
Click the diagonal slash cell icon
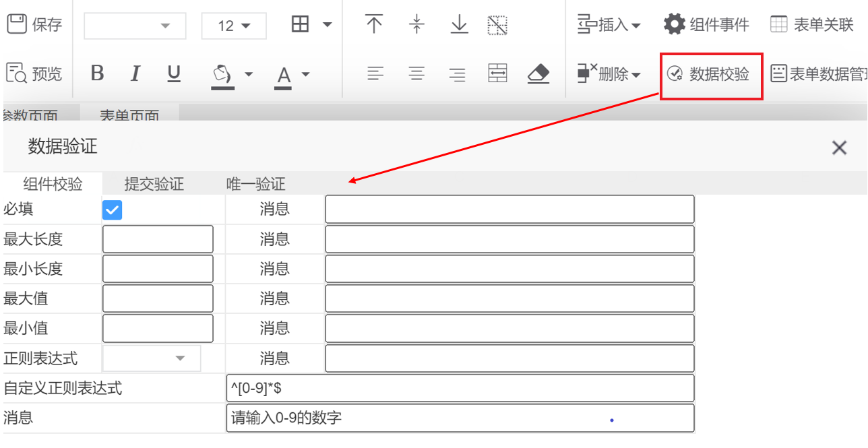497,26
